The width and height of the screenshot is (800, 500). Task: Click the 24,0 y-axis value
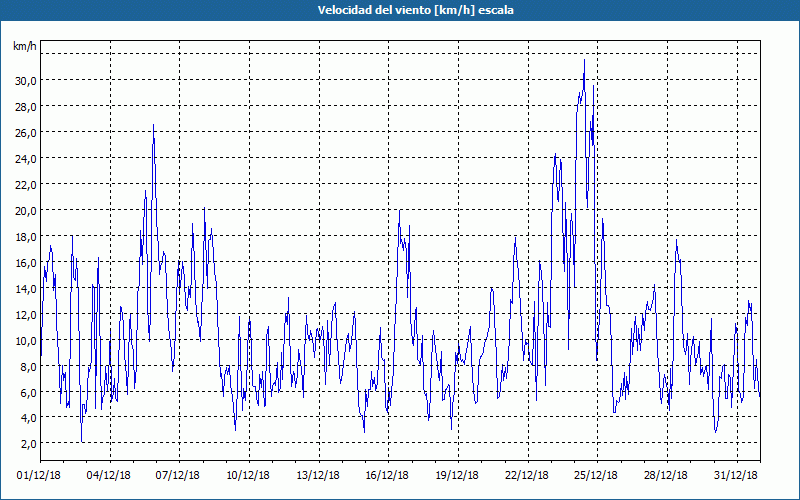pyautogui.click(x=26, y=159)
